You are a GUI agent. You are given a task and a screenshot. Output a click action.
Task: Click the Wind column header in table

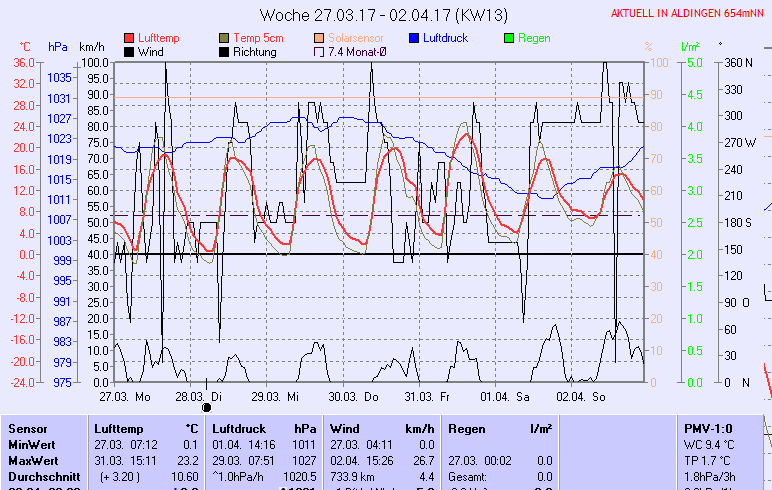click(344, 428)
